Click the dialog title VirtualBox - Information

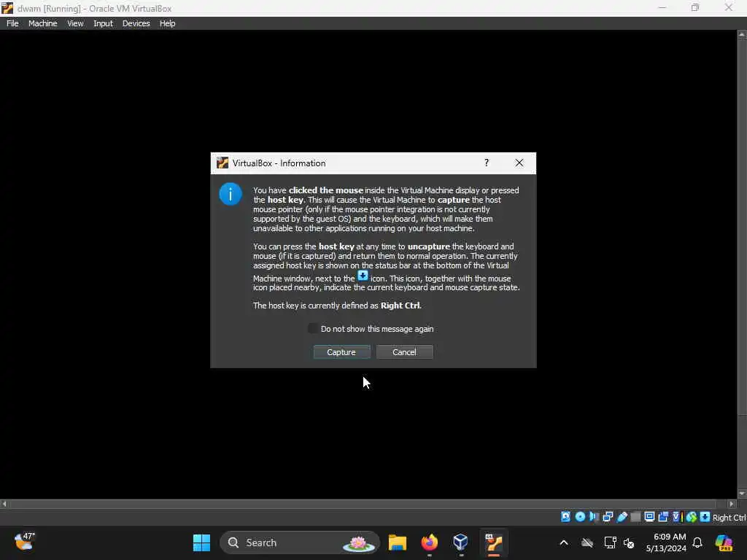[x=279, y=163]
